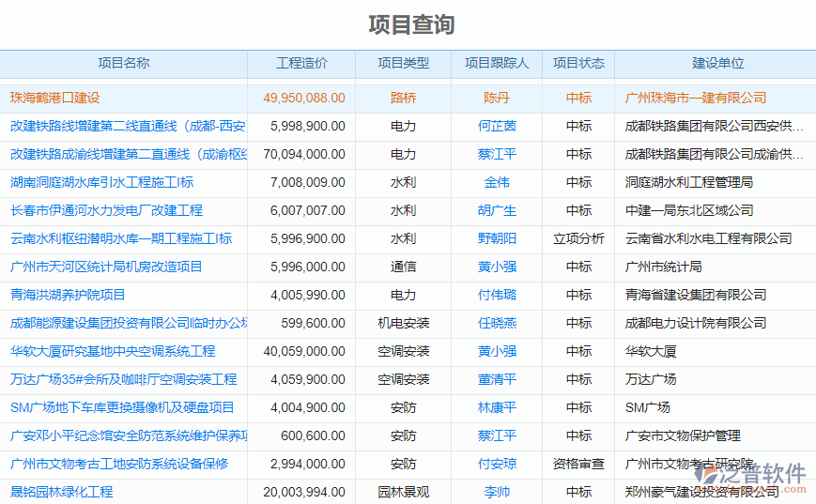This screenshot has width=816, height=504.
Task: Sort by the 工程造价 column header
Action: (x=301, y=64)
